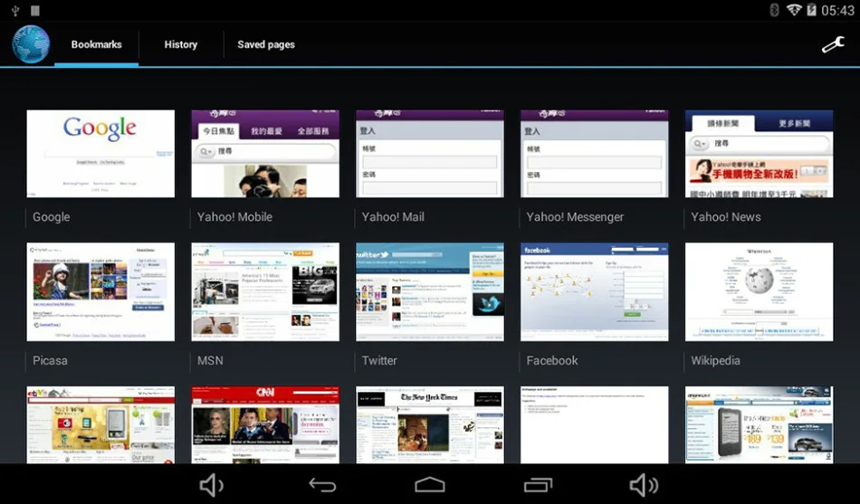Viewport: 860px width, 504px height.
Task: Open the USB notification icon in status bar
Action: tap(15, 10)
